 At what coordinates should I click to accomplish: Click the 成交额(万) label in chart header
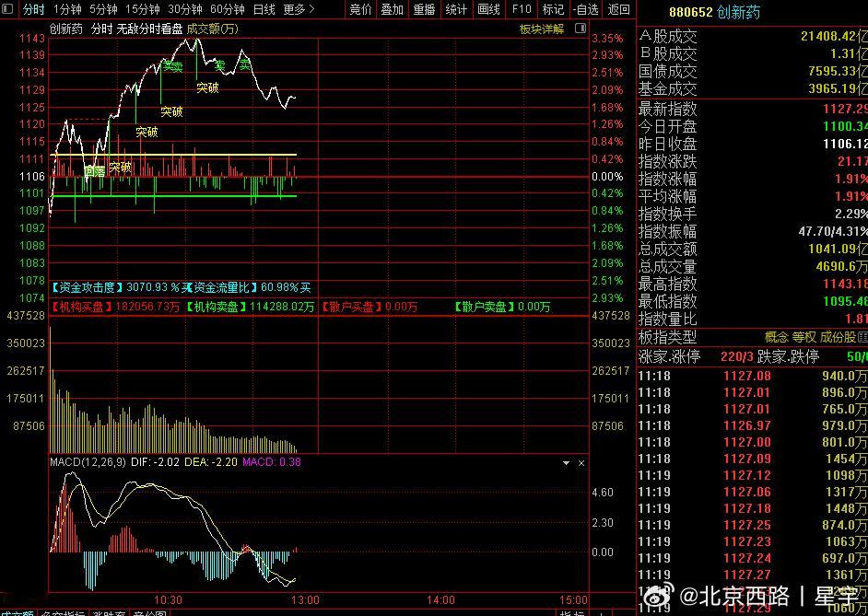213,29
